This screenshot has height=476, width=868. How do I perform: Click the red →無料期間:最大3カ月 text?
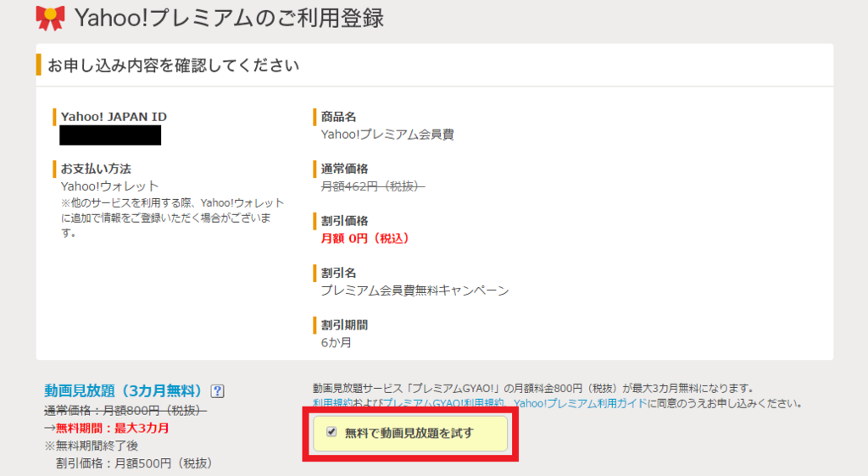pyautogui.click(x=107, y=428)
